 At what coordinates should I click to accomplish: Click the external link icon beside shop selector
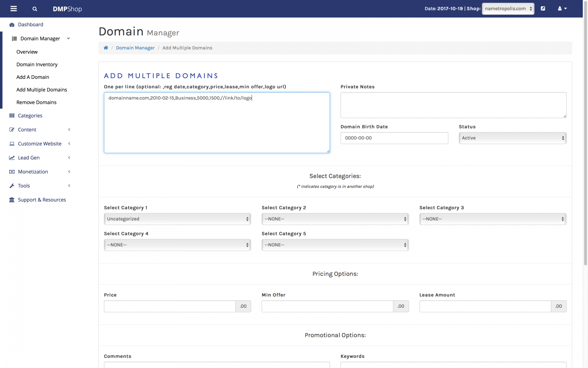pos(543,9)
